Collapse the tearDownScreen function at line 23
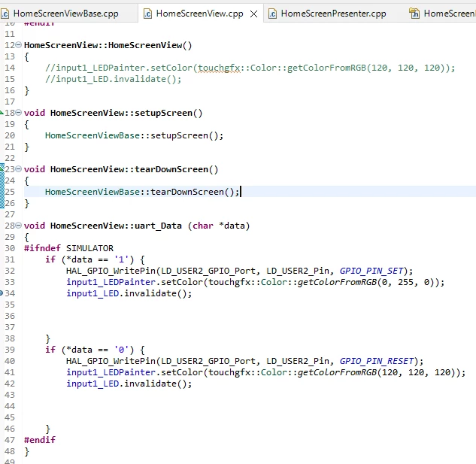Image resolution: width=476 pixels, height=464 pixels. point(19,169)
